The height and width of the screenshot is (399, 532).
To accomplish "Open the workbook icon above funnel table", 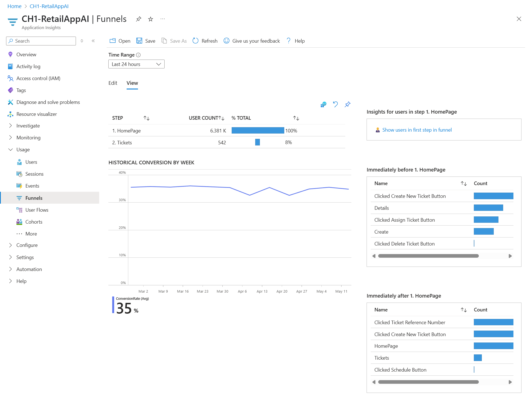I will pos(323,104).
